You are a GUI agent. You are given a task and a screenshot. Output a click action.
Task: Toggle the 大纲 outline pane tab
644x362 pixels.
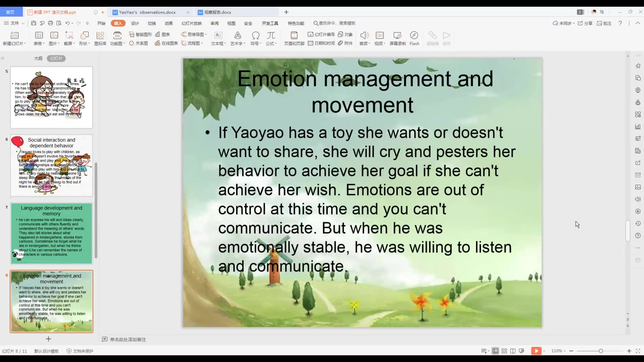(x=38, y=58)
